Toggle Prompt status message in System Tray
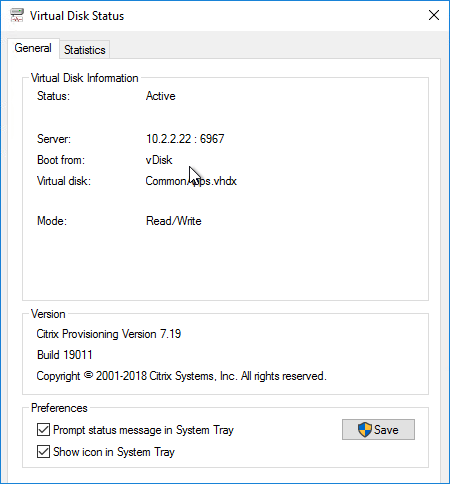This screenshot has width=450, height=484. tap(43, 430)
